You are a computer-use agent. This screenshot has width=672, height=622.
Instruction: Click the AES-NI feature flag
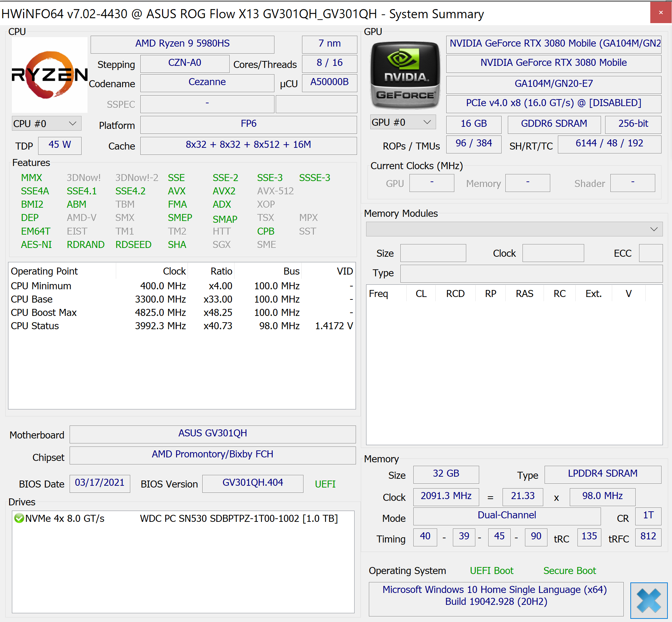36,244
